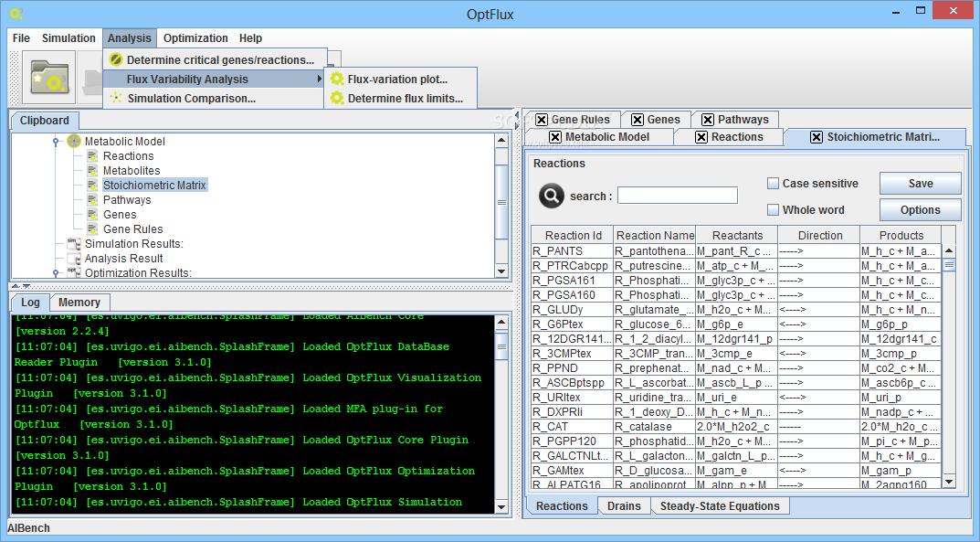The height and width of the screenshot is (542, 980).
Task: Click the Metabolic Model node icon
Action: [x=74, y=142]
